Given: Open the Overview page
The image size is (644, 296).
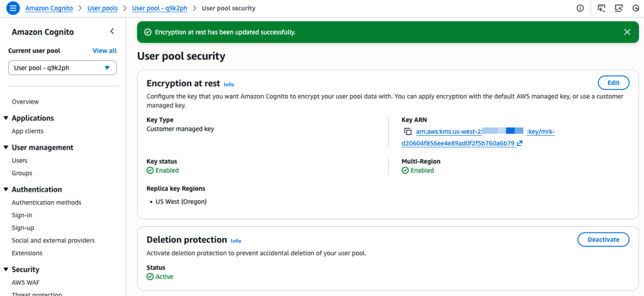Looking at the screenshot, I should pos(25,102).
